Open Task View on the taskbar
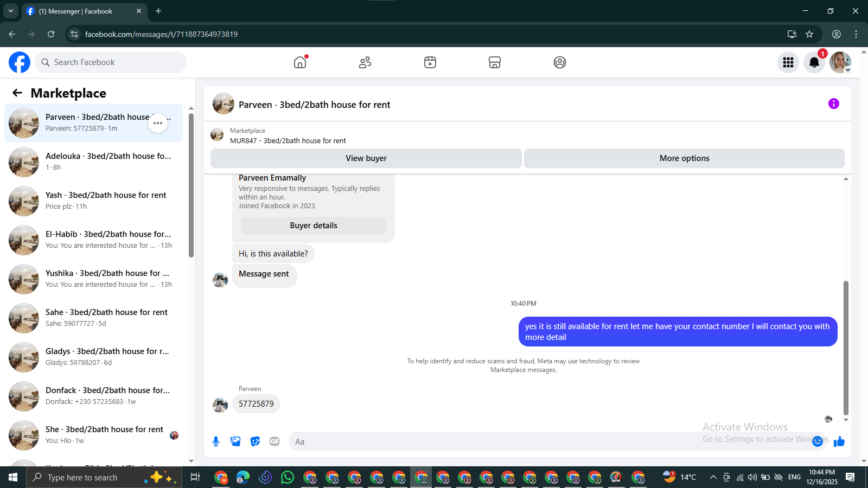 click(x=195, y=477)
